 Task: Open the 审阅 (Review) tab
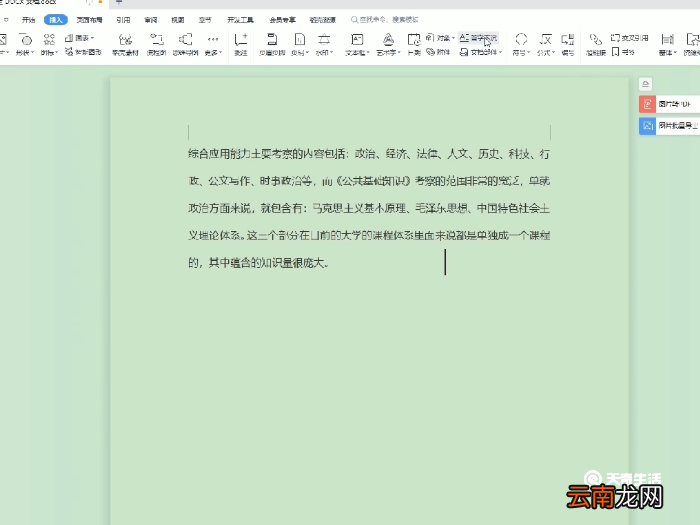pyautogui.click(x=150, y=20)
